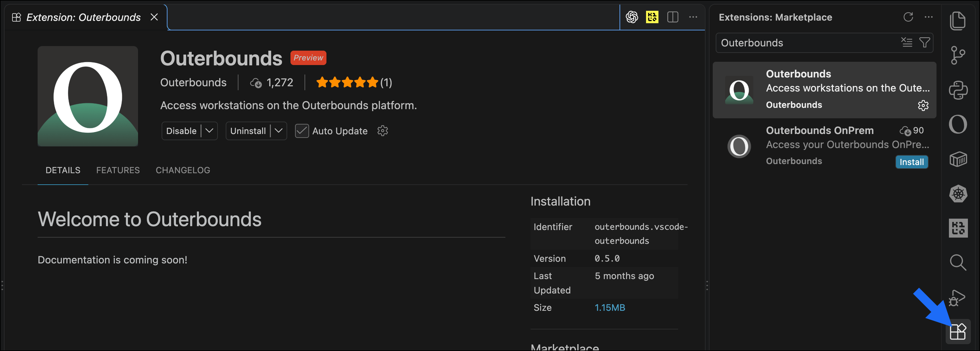Screen dimensions: 980x351
Task: Click the Disable button
Action: point(181,131)
